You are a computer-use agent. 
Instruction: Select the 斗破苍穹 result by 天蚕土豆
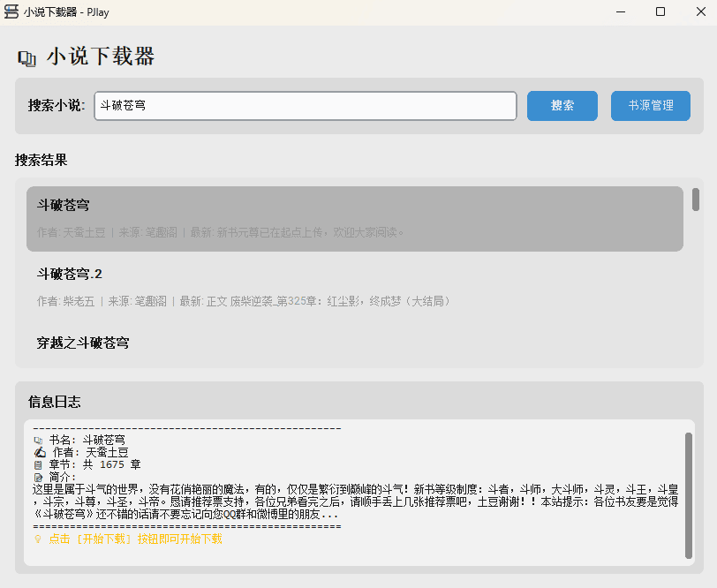(x=355, y=219)
